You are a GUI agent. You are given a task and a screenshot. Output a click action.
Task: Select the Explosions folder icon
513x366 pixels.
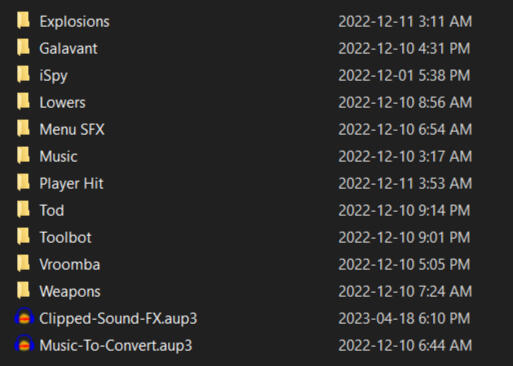click(x=23, y=21)
